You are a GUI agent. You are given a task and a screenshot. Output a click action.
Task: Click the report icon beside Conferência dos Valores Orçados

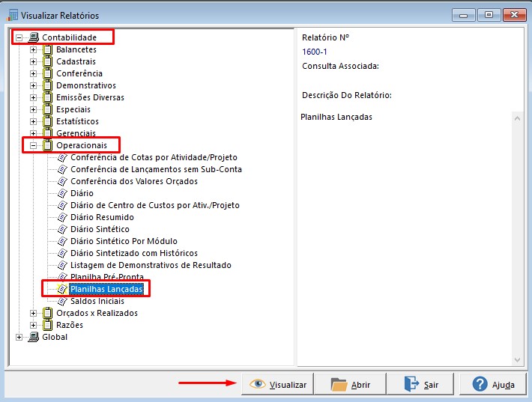pyautogui.click(x=62, y=181)
